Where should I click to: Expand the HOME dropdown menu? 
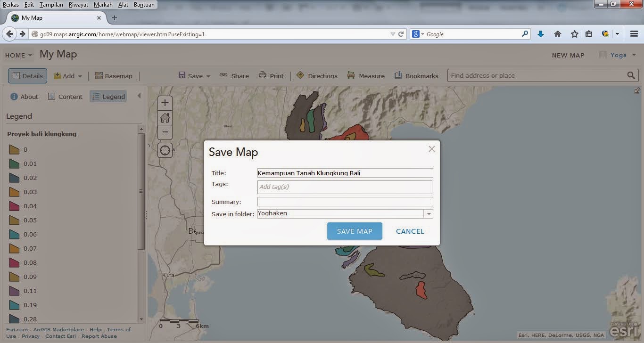(x=18, y=55)
